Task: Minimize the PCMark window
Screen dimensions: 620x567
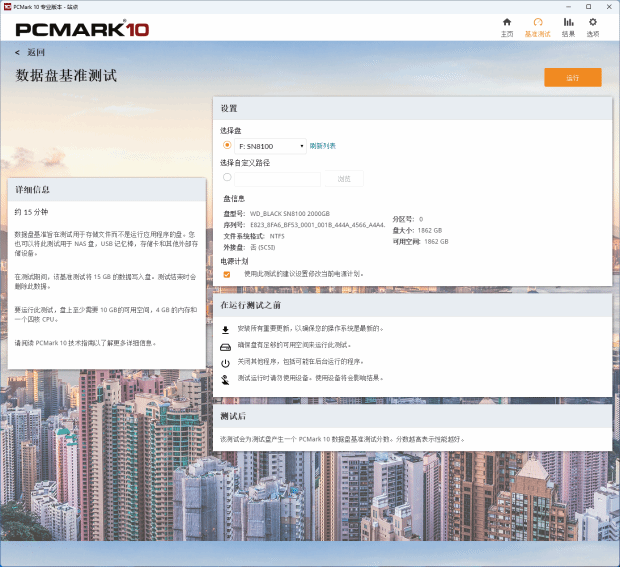Action: [x=568, y=7]
